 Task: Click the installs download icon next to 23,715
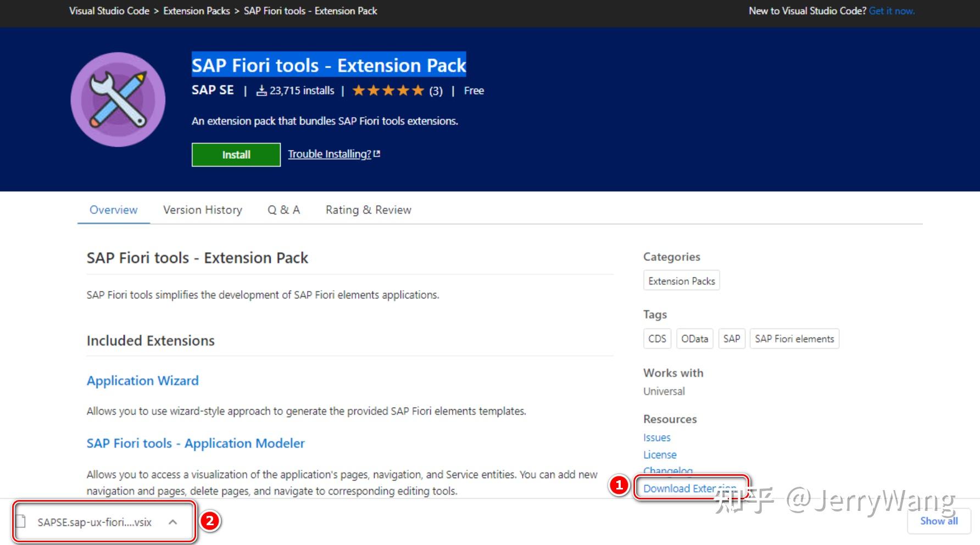point(262,91)
